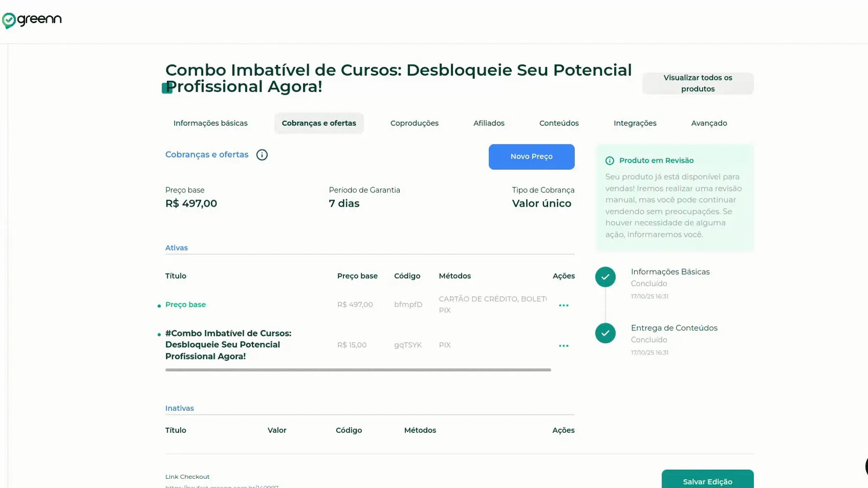Click the Produto em Revisão info icon

pyautogui.click(x=610, y=161)
